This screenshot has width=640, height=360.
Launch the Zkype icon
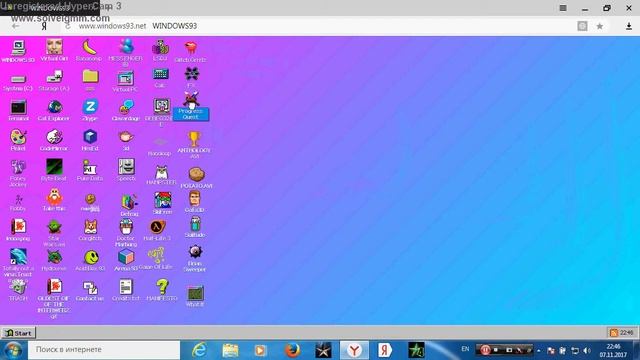tap(90, 107)
